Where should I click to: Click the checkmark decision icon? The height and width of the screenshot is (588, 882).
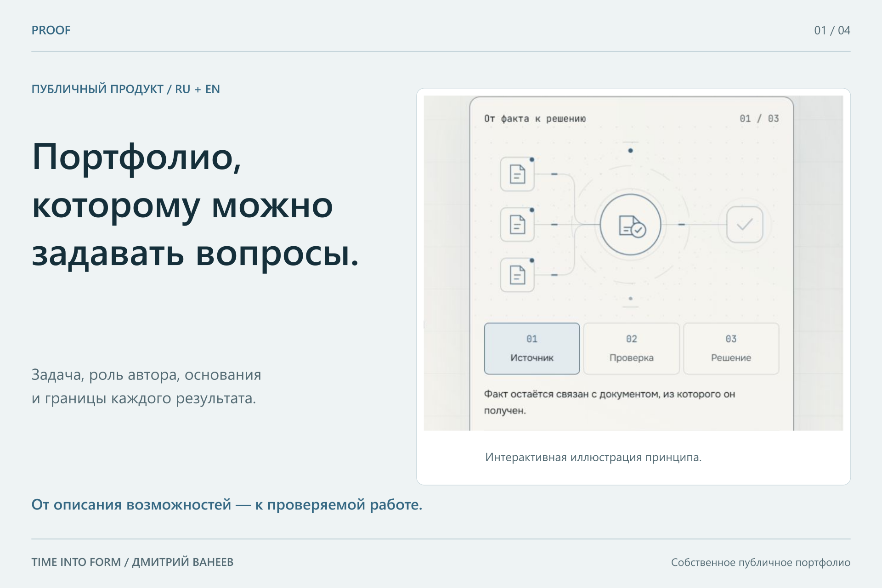coord(745,225)
